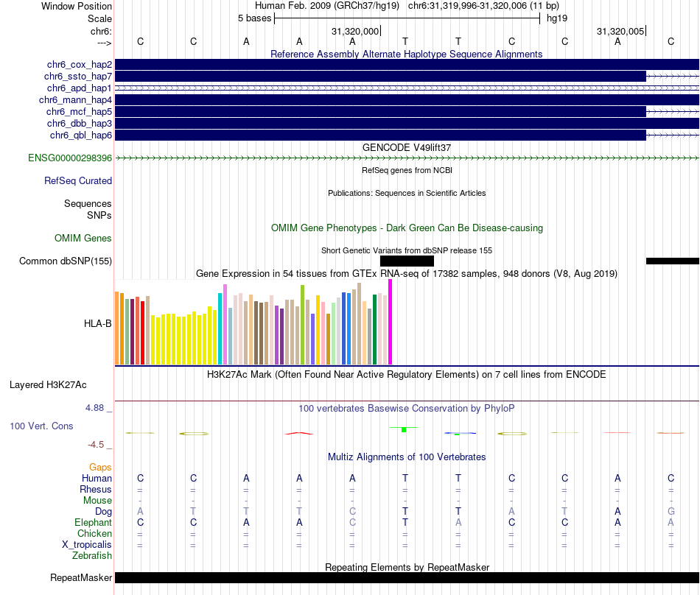Click the 31,320,000 ruler position

355,31
